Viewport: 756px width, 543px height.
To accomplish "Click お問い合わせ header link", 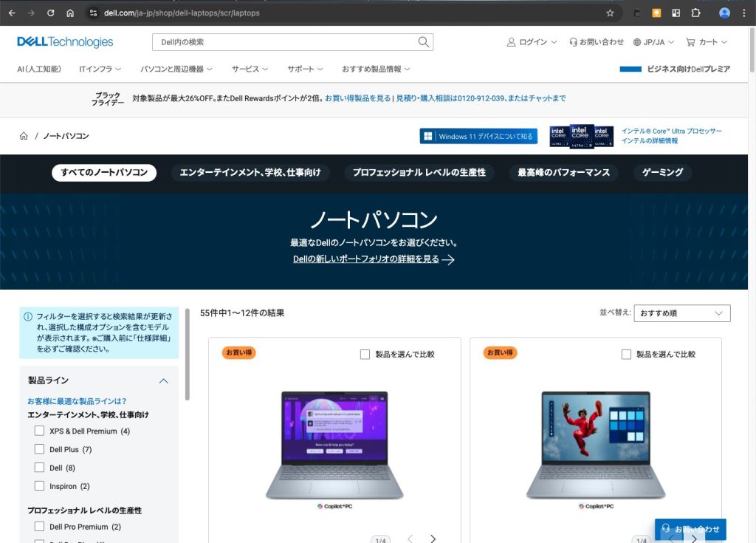I will 597,42.
